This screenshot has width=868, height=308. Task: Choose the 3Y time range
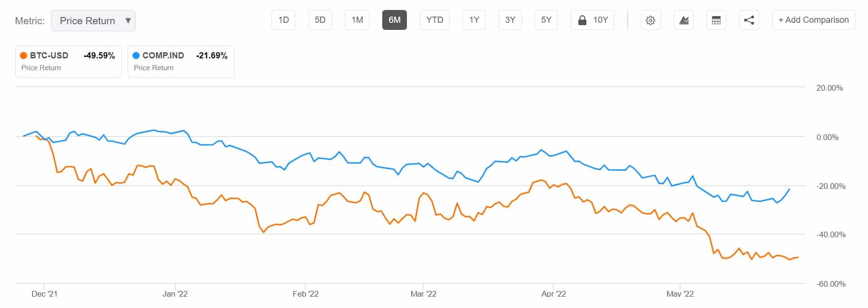[x=510, y=20]
